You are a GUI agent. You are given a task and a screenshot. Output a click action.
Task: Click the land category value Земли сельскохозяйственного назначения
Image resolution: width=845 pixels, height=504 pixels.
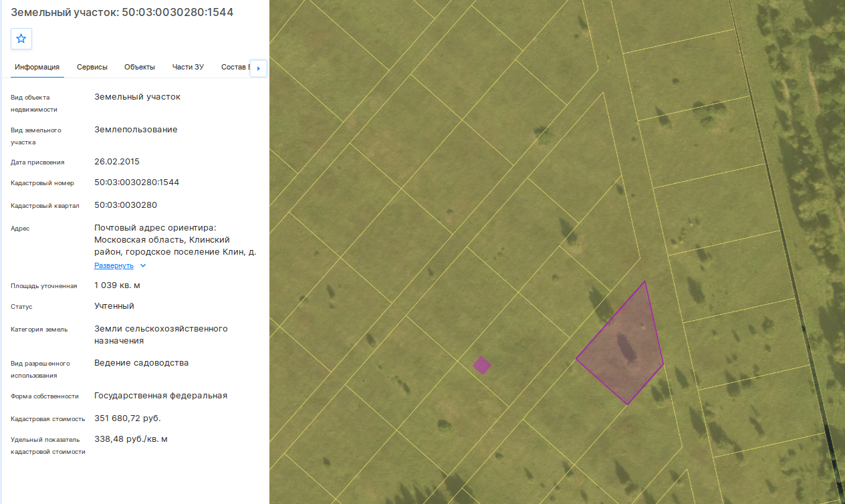click(x=161, y=334)
